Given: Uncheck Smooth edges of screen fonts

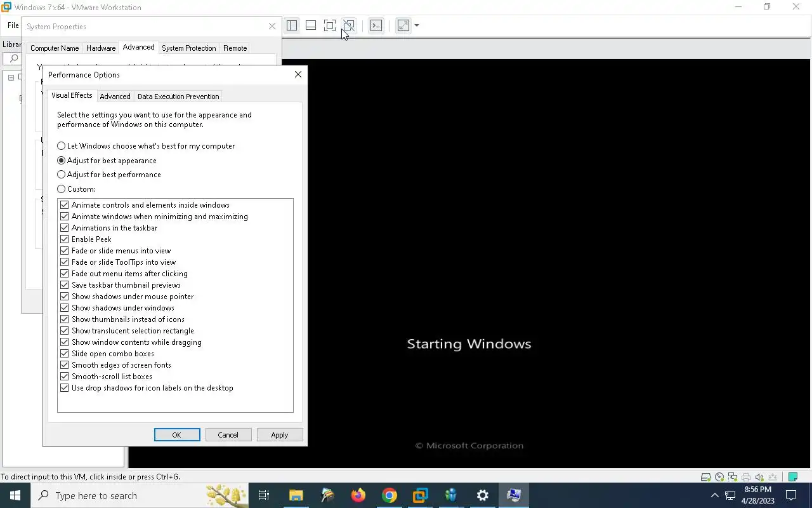Looking at the screenshot, I should [x=64, y=365].
